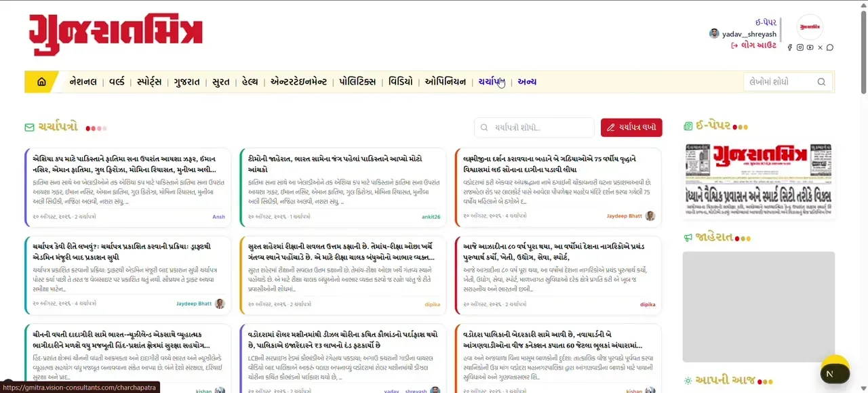This screenshot has height=393, width=868.
Task: Open the સુરત menu item
Action: [220, 82]
